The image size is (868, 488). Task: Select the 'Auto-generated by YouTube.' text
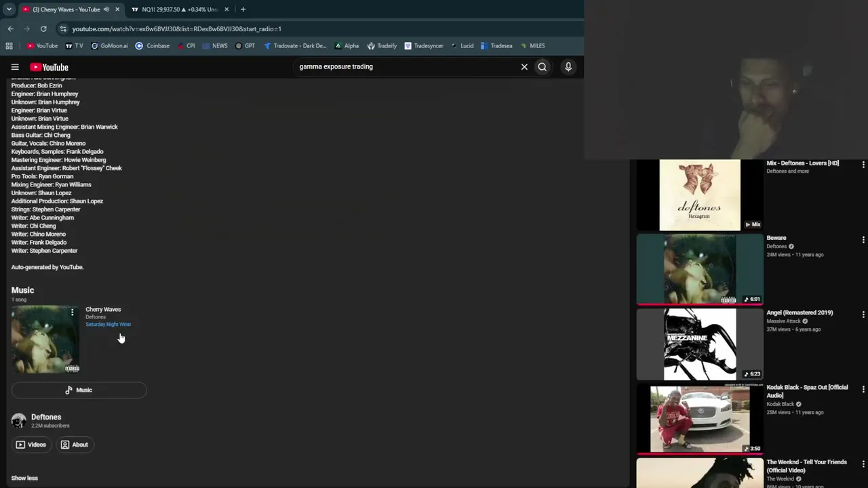point(47,268)
